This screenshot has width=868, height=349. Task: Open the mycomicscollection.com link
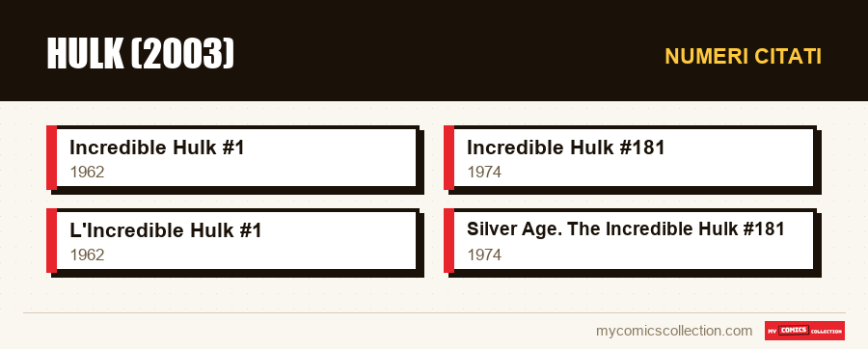(674, 331)
